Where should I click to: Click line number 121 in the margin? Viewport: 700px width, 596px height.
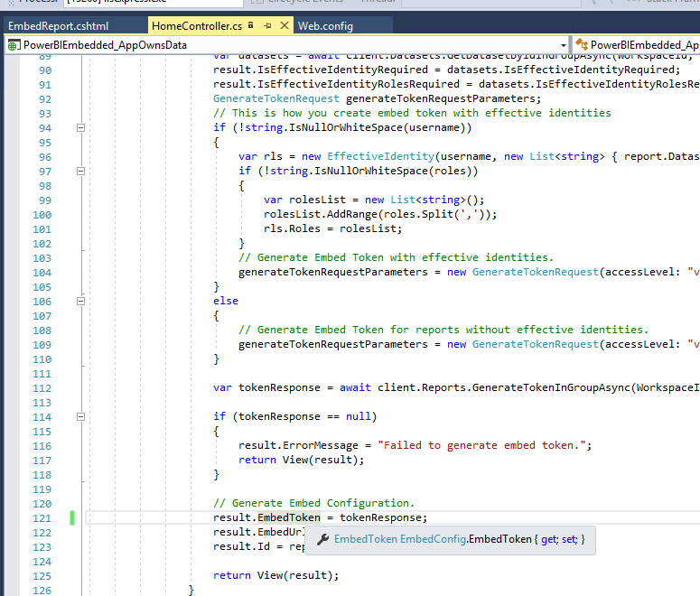[x=42, y=518]
